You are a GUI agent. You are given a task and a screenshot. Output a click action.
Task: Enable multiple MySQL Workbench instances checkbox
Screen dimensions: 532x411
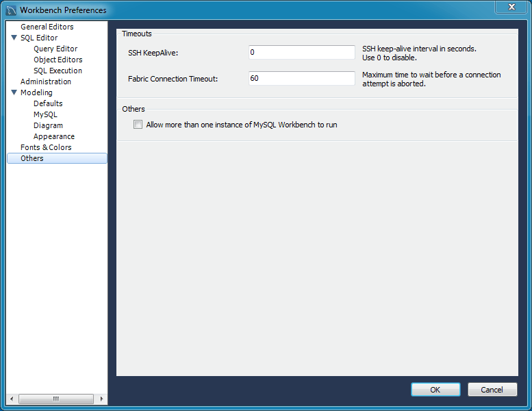pyautogui.click(x=138, y=125)
